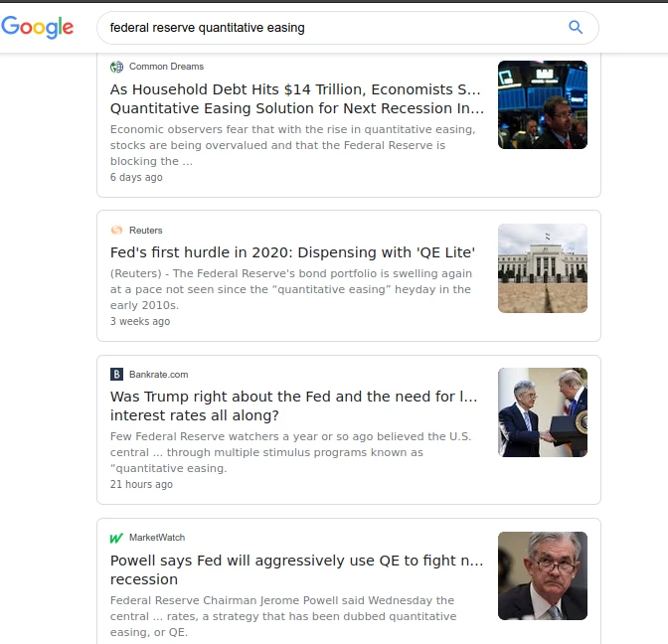The height and width of the screenshot is (644, 668).
Task: Click the Trump and Powell handshake thumbnail
Action: [543, 412]
